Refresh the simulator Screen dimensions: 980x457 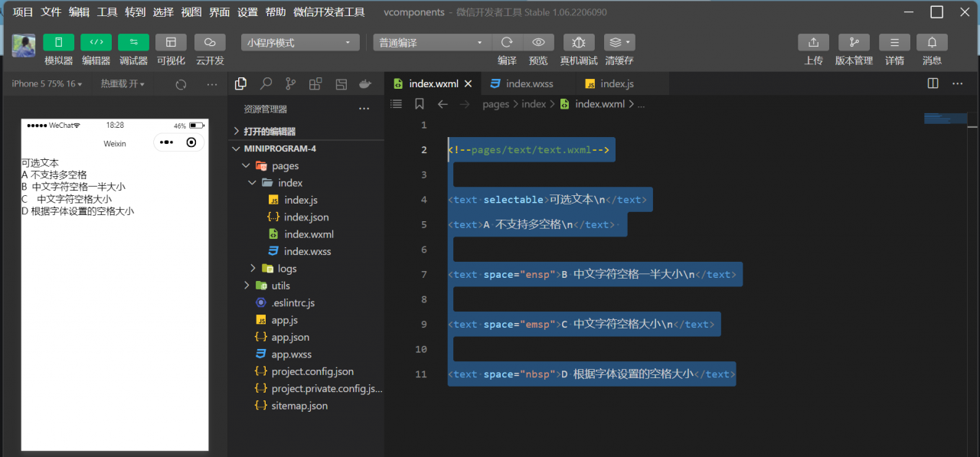coord(181,84)
